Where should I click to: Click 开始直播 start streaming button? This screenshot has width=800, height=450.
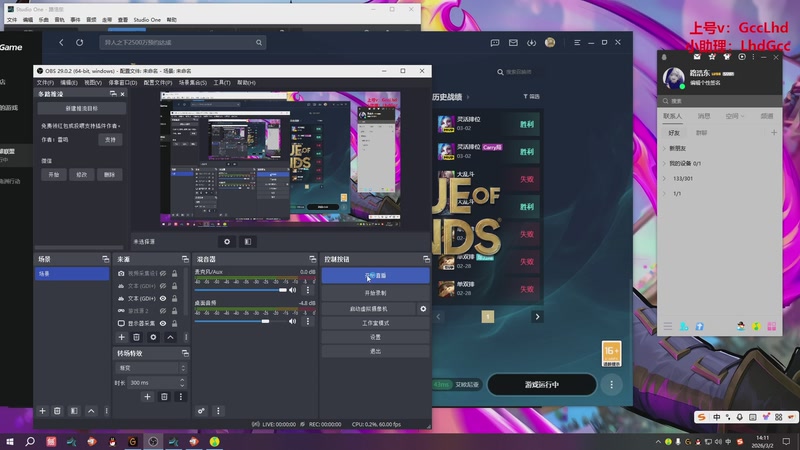tap(376, 276)
